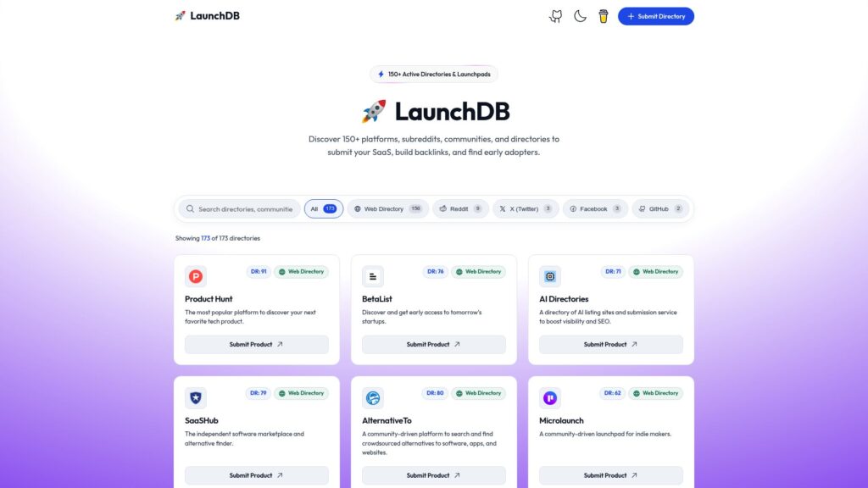Click the DR: 62 badge on Microlaunch
Viewport: 868px width, 488px height.
pyautogui.click(x=612, y=393)
